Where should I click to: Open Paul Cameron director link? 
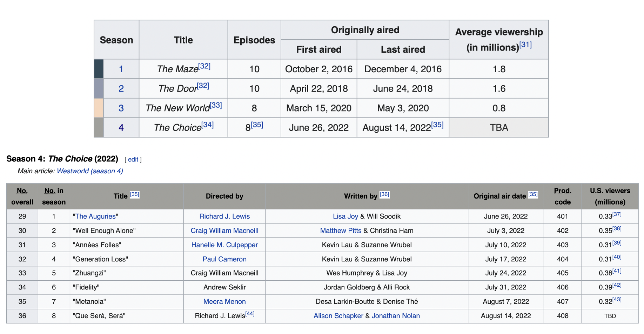point(224,259)
